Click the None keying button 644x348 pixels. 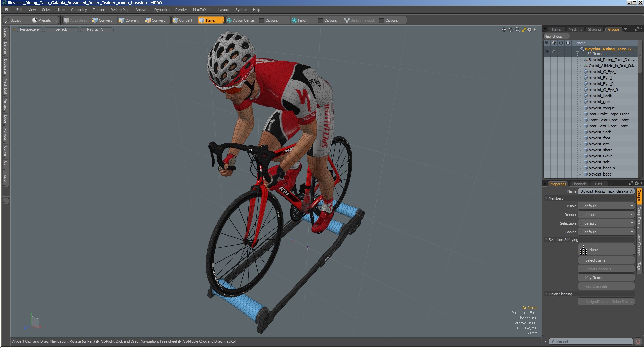pyautogui.click(x=606, y=250)
